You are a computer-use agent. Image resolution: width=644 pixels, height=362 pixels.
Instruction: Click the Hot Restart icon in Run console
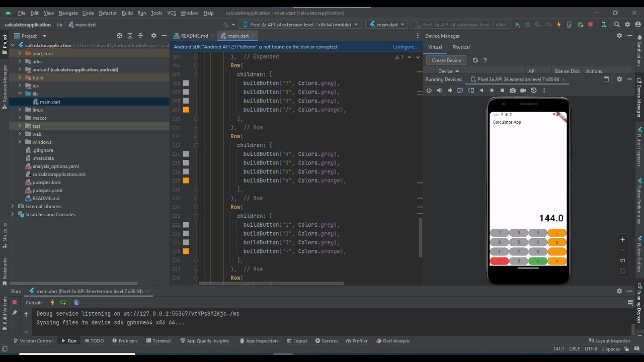(63, 303)
